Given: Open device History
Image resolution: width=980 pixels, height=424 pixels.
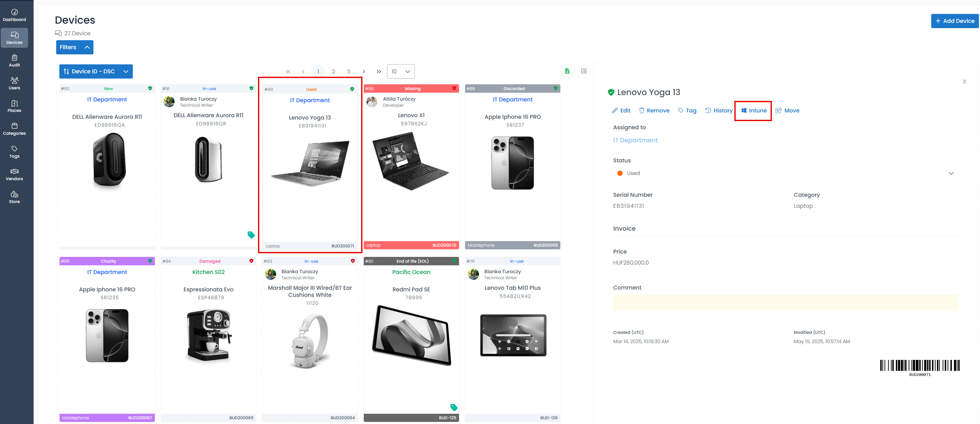Looking at the screenshot, I should 719,111.
